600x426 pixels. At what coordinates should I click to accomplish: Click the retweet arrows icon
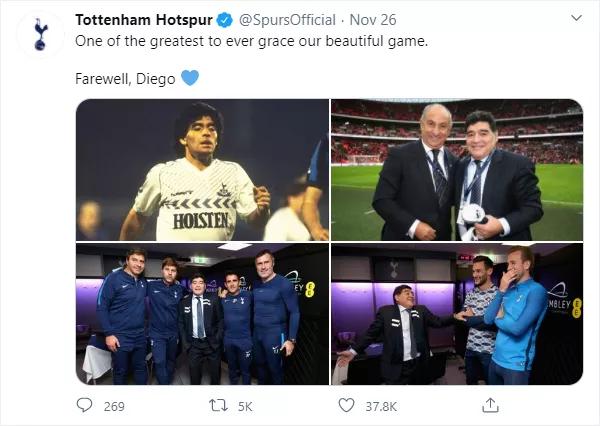[218, 405]
